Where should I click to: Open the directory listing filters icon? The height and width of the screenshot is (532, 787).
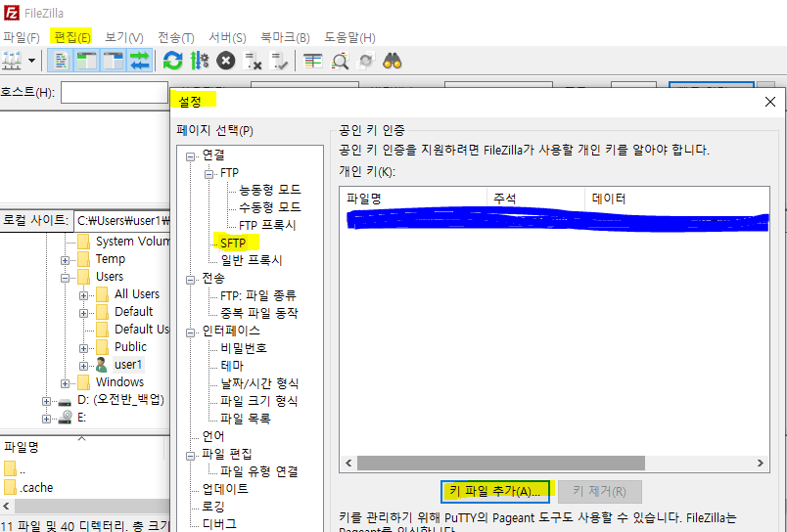[312, 61]
